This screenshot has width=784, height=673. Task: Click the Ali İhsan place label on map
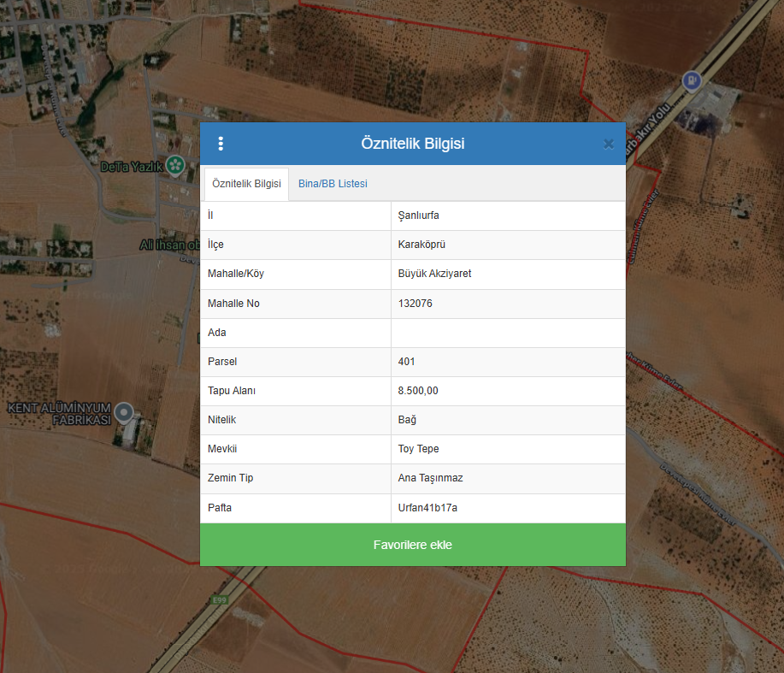click(x=169, y=245)
